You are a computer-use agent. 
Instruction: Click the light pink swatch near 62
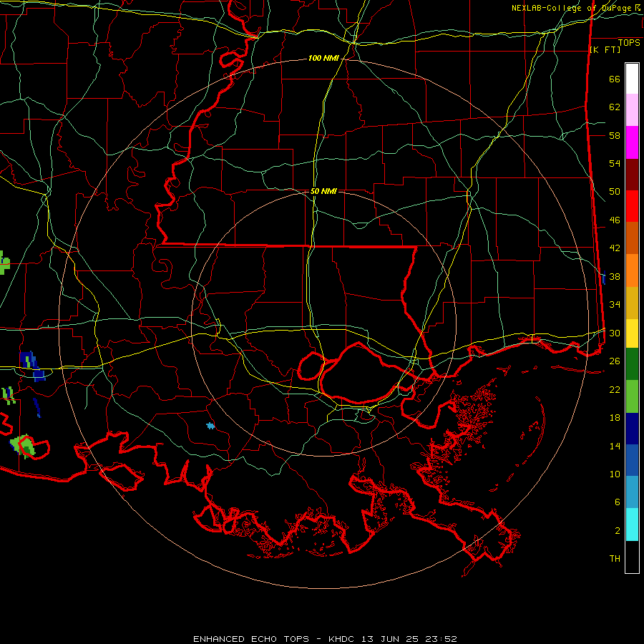coord(632,109)
